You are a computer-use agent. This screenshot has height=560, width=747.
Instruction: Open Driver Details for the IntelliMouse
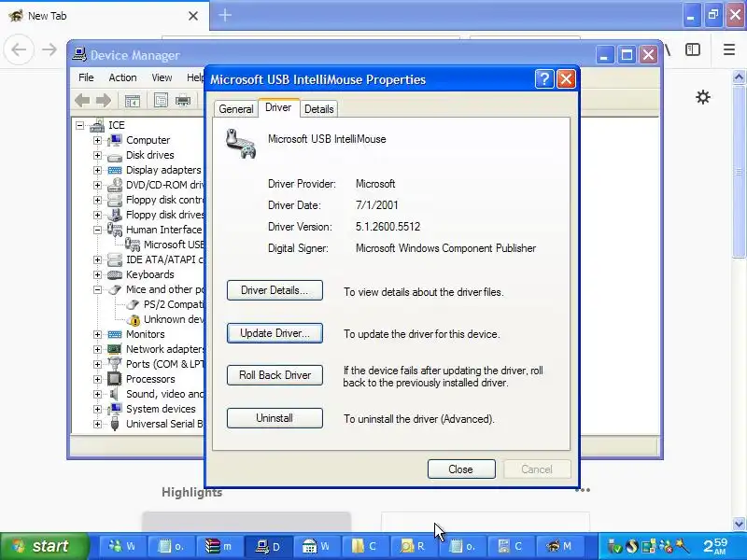275,290
